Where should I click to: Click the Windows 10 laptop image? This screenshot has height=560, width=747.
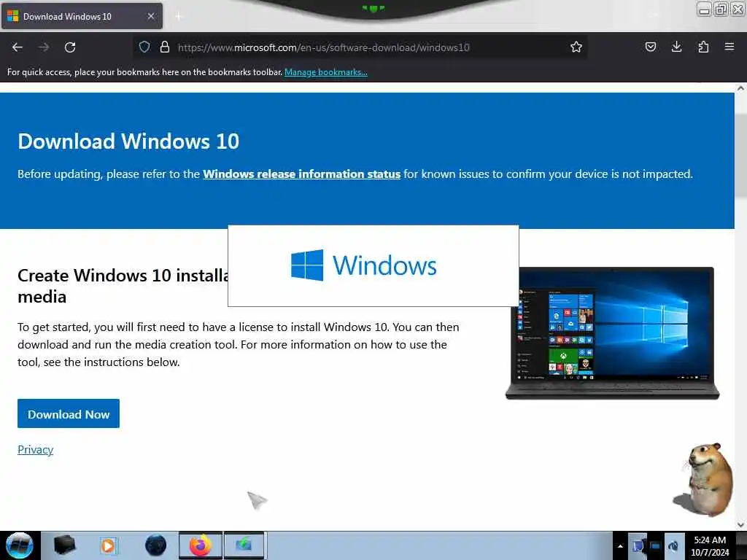point(612,332)
